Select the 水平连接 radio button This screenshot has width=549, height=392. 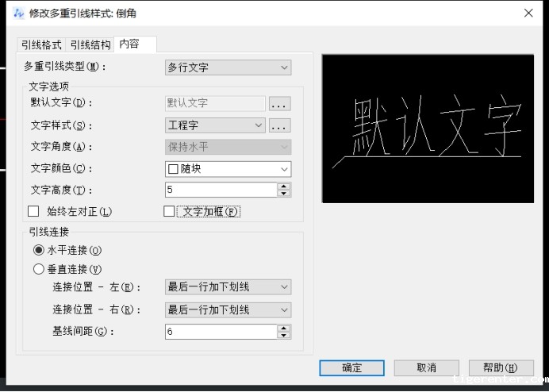pos(39,250)
